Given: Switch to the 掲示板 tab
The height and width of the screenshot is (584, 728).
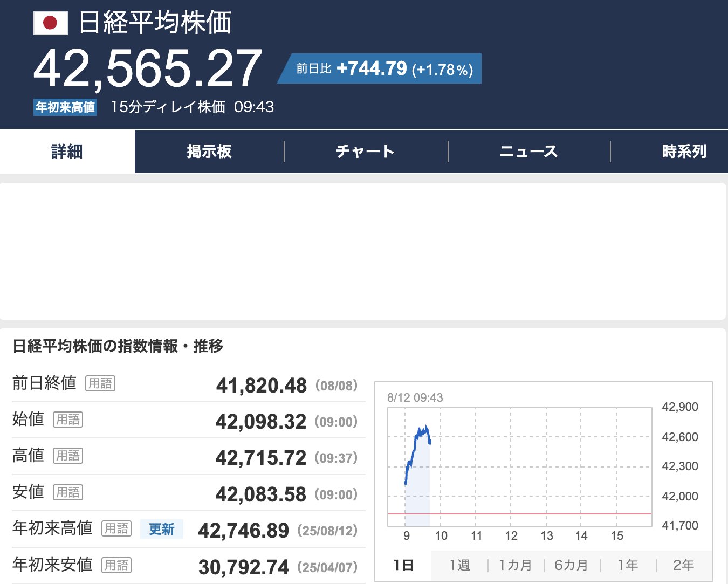Looking at the screenshot, I should pyautogui.click(x=209, y=152).
